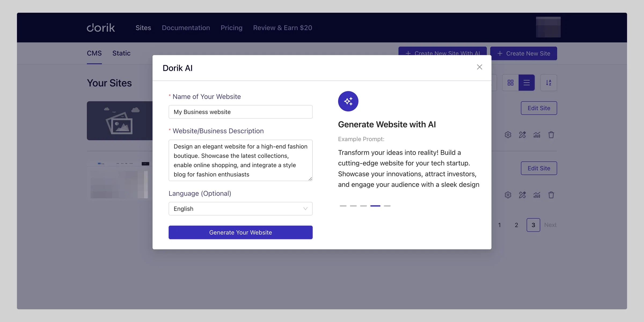
Task: Delete the second site via trash icon
Action: click(x=551, y=195)
